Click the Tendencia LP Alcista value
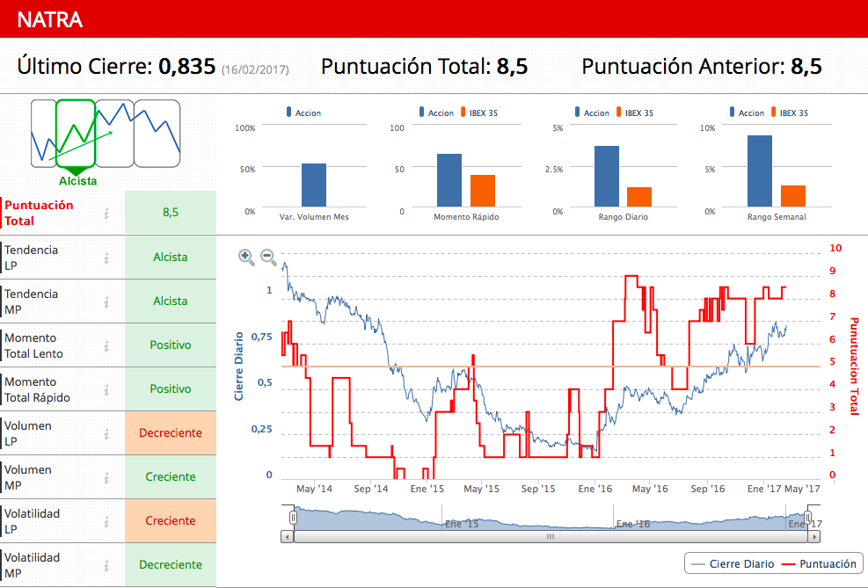 click(x=171, y=258)
